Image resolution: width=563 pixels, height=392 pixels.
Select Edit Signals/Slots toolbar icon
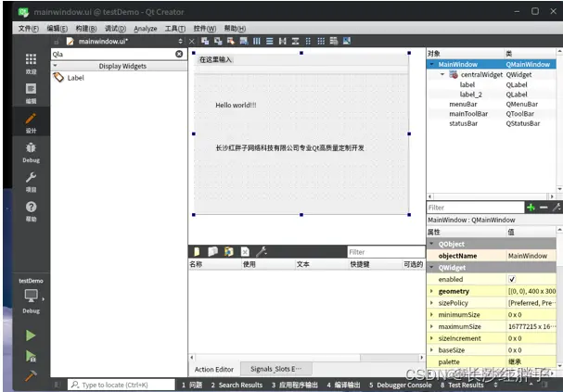click(218, 41)
